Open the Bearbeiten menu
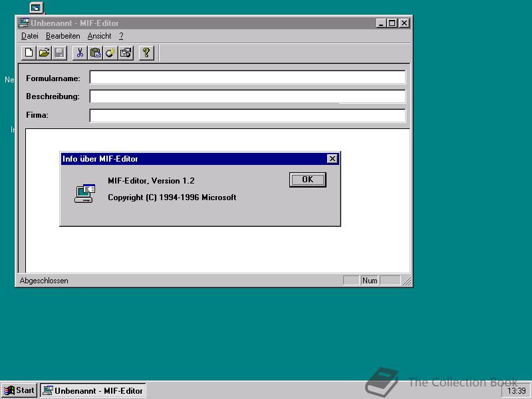532x399 pixels. tap(63, 36)
